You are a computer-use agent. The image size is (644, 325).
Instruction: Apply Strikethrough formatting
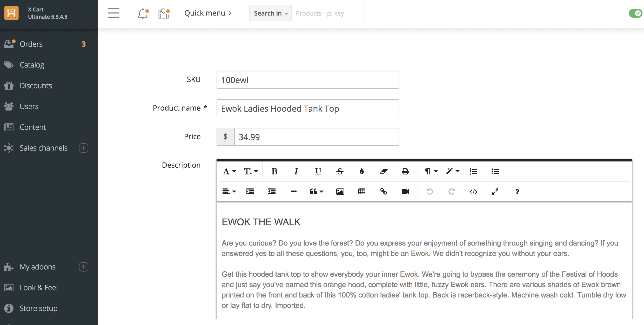coord(340,171)
